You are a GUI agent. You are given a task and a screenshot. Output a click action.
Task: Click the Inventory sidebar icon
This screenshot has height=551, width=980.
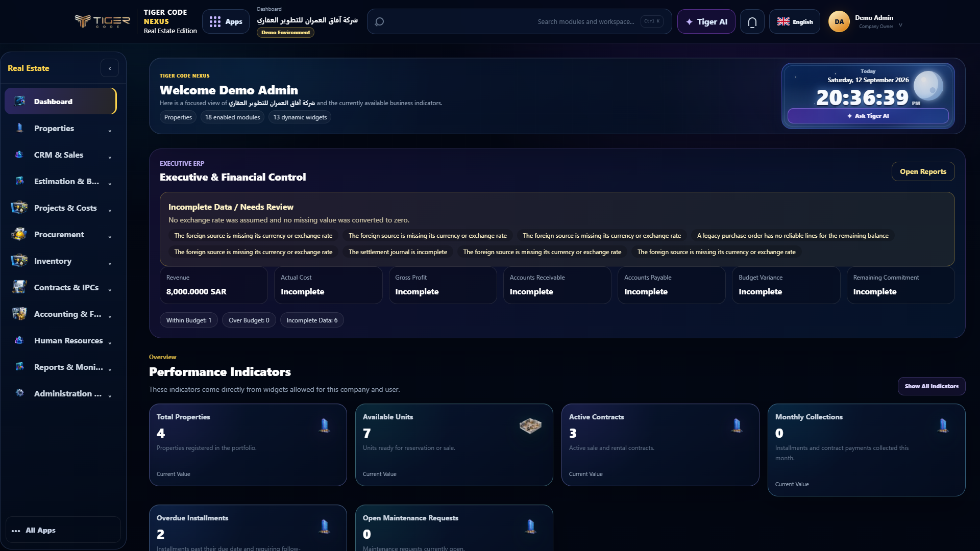click(x=19, y=261)
